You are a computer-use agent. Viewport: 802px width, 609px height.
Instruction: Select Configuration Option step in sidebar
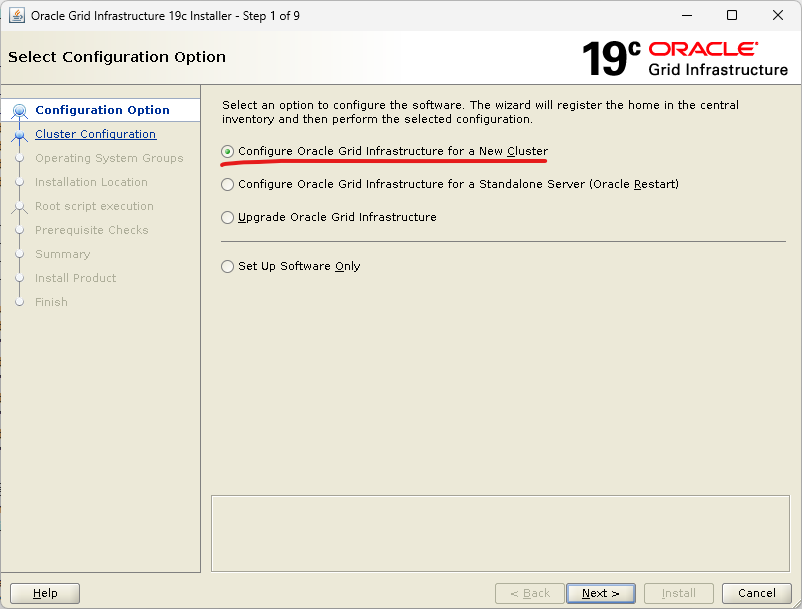pyautogui.click(x=102, y=110)
